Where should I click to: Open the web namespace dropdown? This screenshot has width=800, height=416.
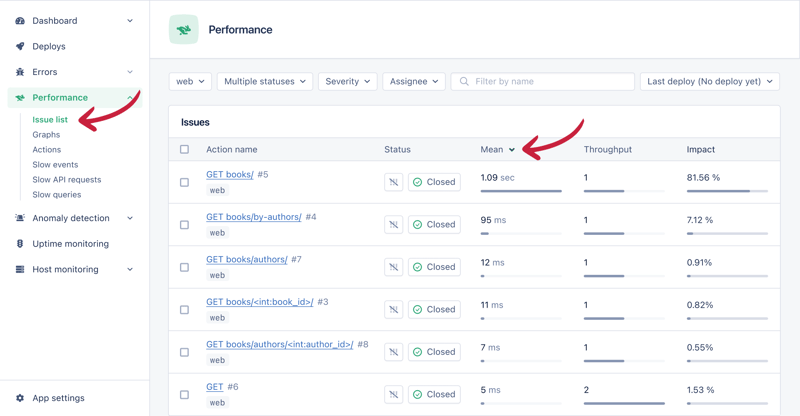[x=190, y=81]
